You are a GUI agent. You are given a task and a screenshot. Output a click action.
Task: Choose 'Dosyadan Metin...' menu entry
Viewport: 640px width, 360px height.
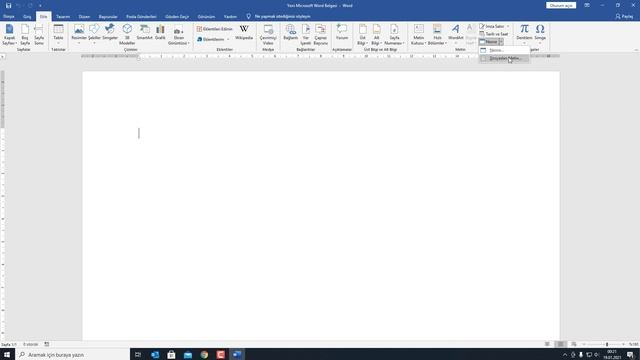pos(504,58)
